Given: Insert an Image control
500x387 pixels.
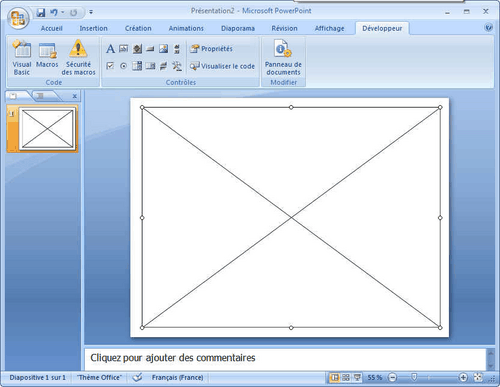Looking at the screenshot, I should 164,49.
